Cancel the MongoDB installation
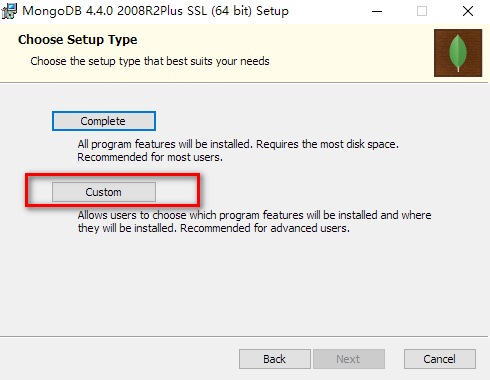Image resolution: width=490 pixels, height=380 pixels. pyautogui.click(x=440, y=359)
